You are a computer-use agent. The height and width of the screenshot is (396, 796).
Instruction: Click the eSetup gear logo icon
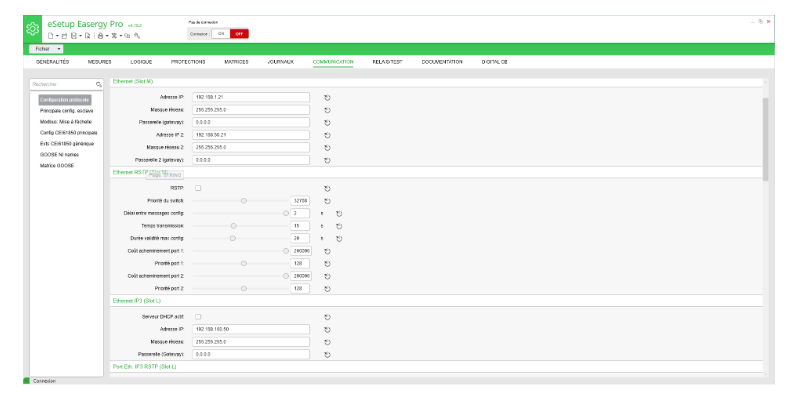(x=32, y=29)
